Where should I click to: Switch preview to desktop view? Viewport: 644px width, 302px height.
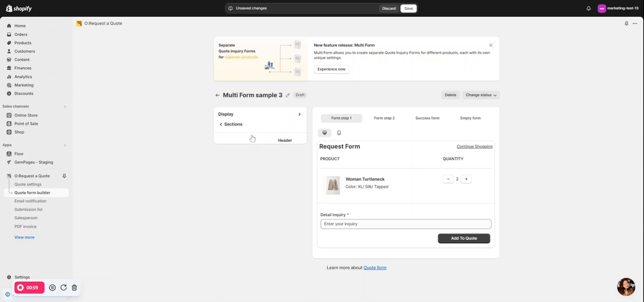[x=324, y=133]
